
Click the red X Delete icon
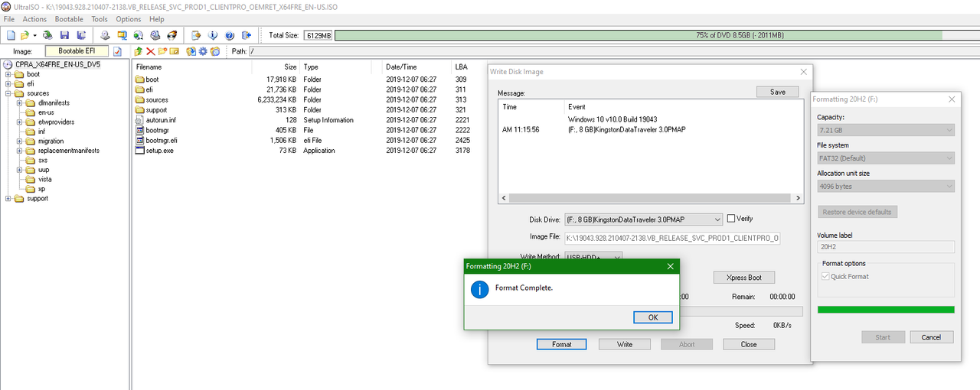pyautogui.click(x=150, y=51)
